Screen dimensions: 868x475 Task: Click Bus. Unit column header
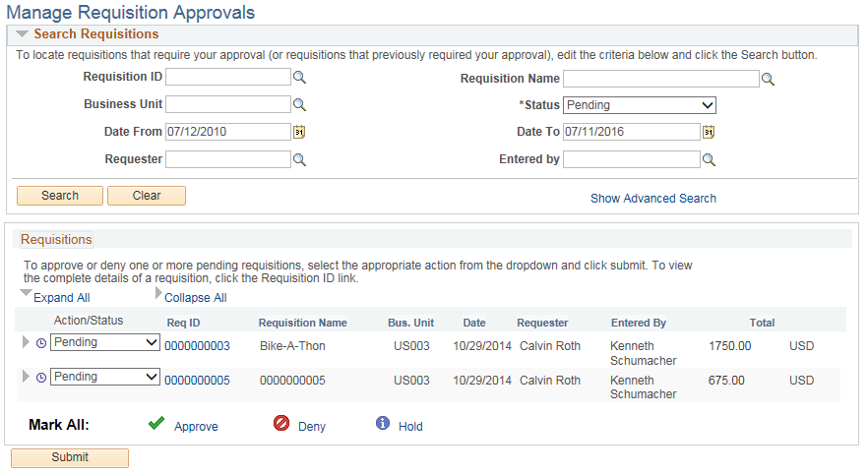point(410,323)
